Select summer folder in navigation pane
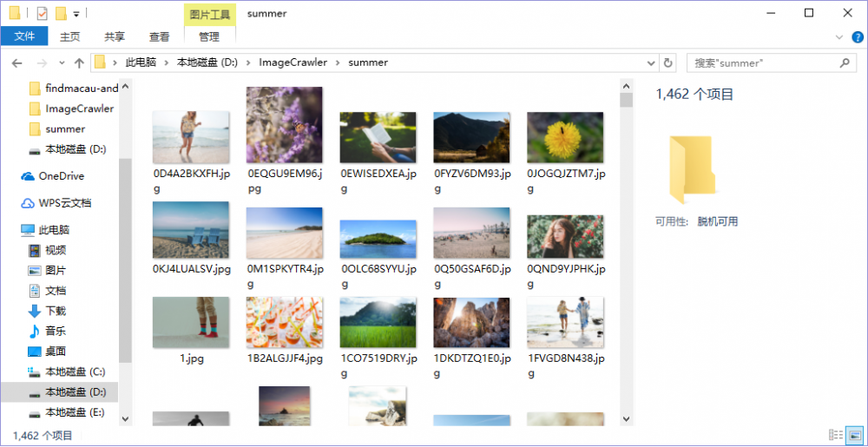This screenshot has width=868, height=447. pos(57,129)
